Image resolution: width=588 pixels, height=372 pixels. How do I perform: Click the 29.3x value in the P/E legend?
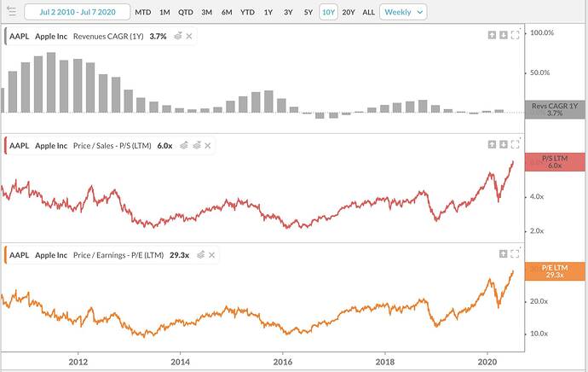click(x=179, y=255)
